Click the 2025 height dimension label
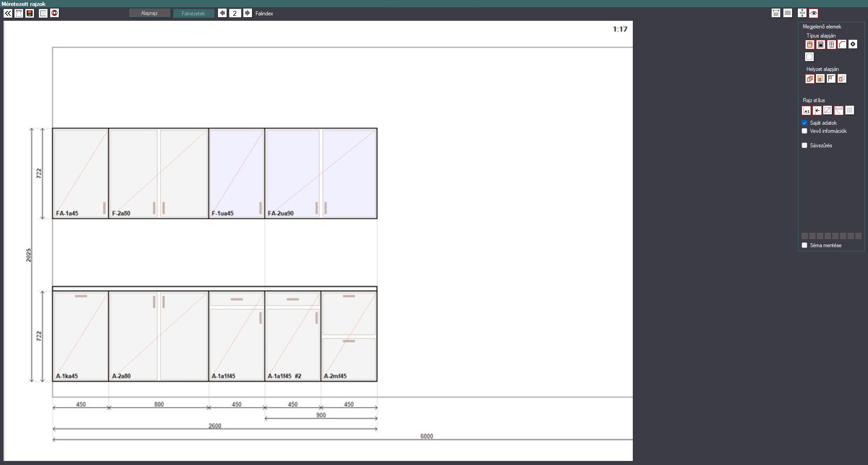Screen dimensions: 868x465 tap(28, 255)
